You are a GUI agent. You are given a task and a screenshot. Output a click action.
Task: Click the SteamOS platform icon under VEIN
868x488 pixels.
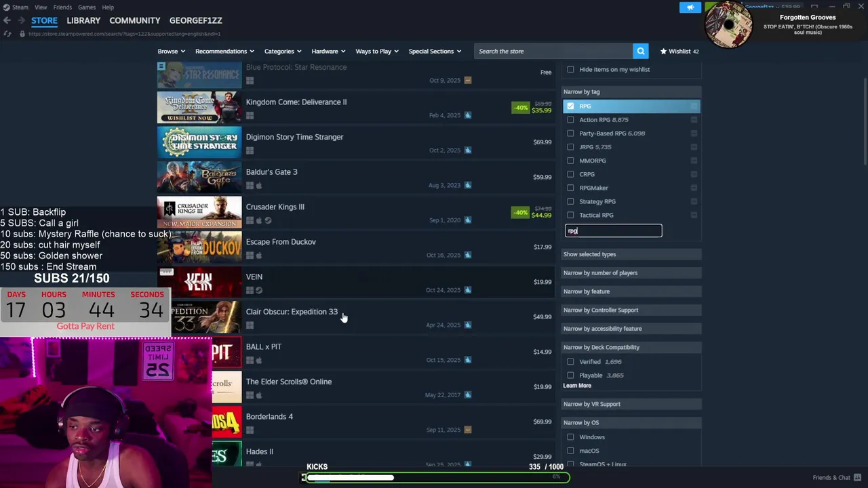click(259, 290)
